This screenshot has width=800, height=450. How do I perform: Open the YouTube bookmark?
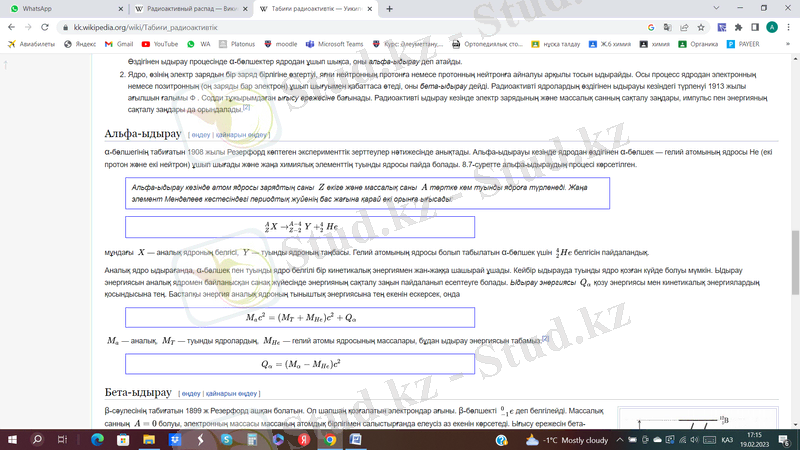click(160, 44)
